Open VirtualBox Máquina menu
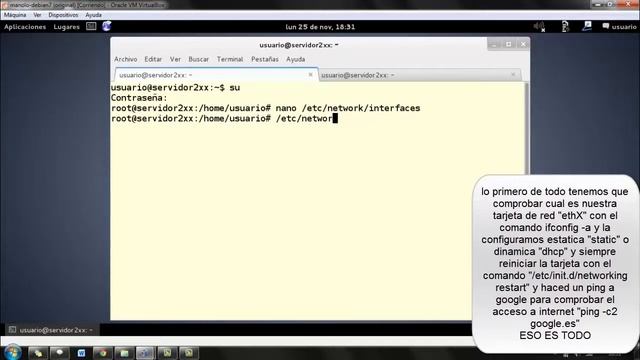This screenshot has width=640, height=360. click(x=15, y=15)
